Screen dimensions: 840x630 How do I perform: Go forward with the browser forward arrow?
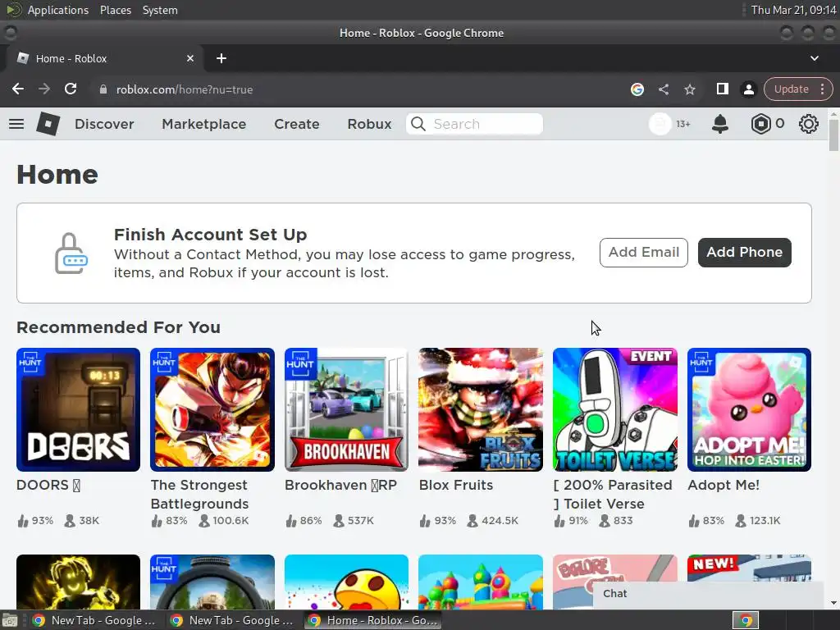[44, 89]
